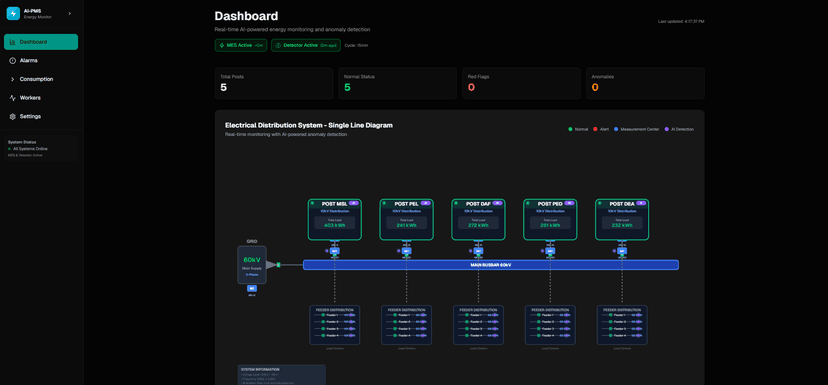Viewport: 828px width, 385px height.
Task: Expand the Consumption menu chevron
Action: tap(13, 79)
